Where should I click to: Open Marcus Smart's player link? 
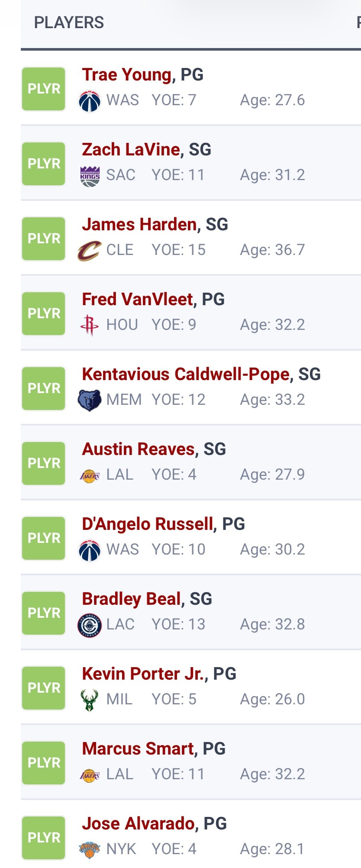pos(138,749)
